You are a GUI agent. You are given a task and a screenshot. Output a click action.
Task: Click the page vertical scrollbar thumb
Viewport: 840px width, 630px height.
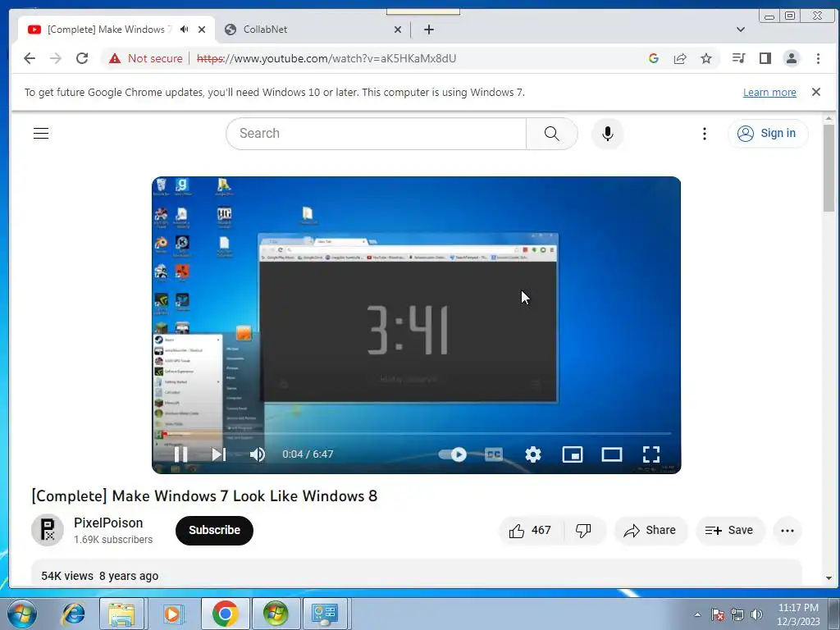[x=829, y=168]
